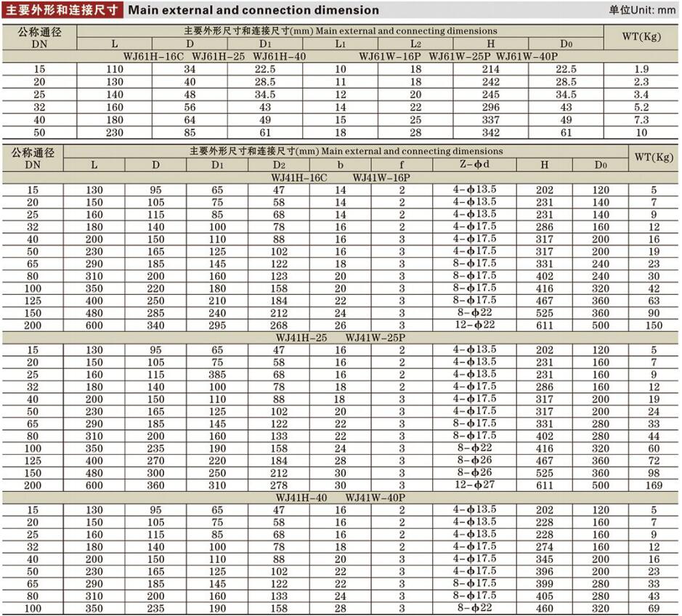
Task: Click the WJ41H-16C WJ41W-16P model row
Action: pyautogui.click(x=341, y=177)
